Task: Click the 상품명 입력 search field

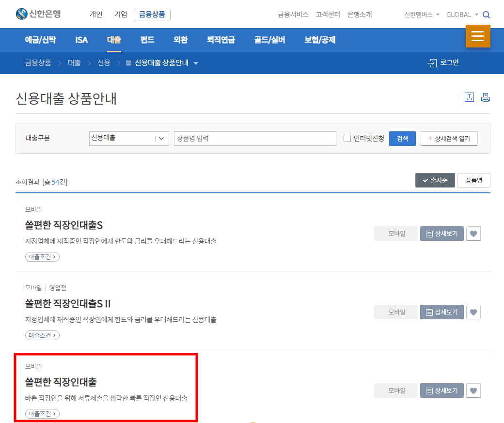Action: tap(255, 139)
